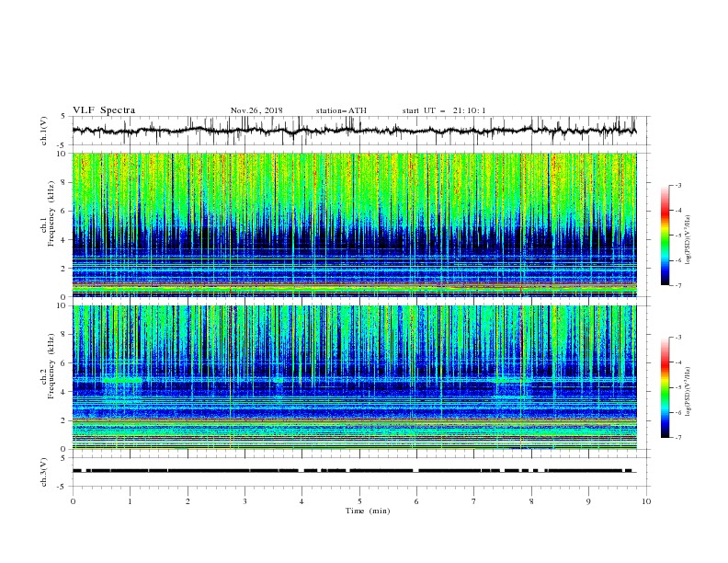
Task: Click the date text "Nov.26, 2018"
Action: [256, 110]
